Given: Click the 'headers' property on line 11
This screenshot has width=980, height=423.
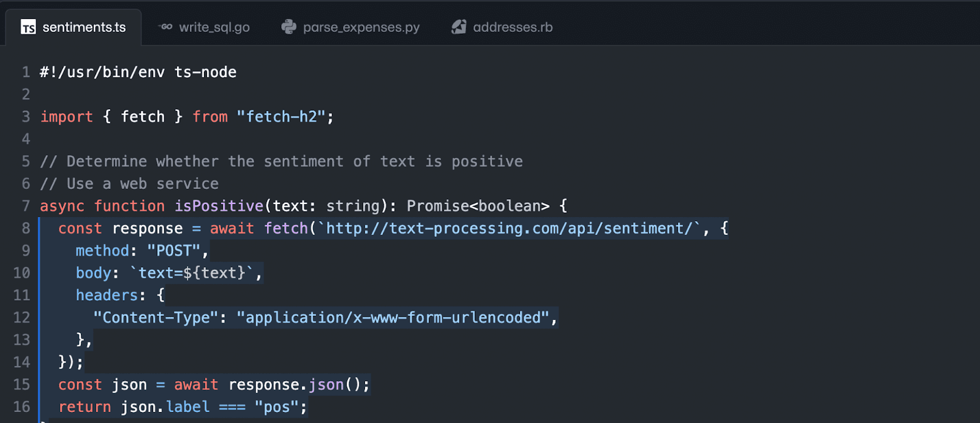Looking at the screenshot, I should tap(107, 295).
